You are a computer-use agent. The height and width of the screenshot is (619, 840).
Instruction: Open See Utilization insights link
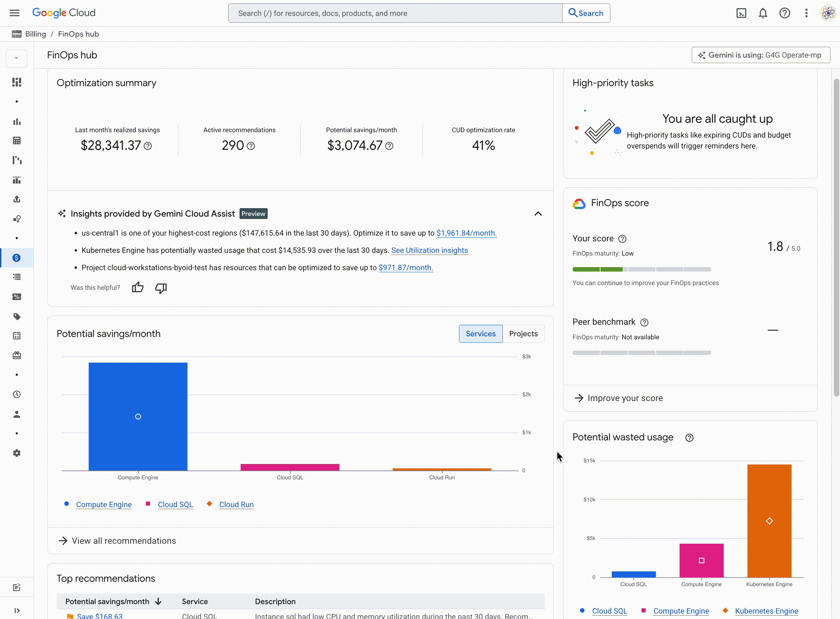[430, 250]
